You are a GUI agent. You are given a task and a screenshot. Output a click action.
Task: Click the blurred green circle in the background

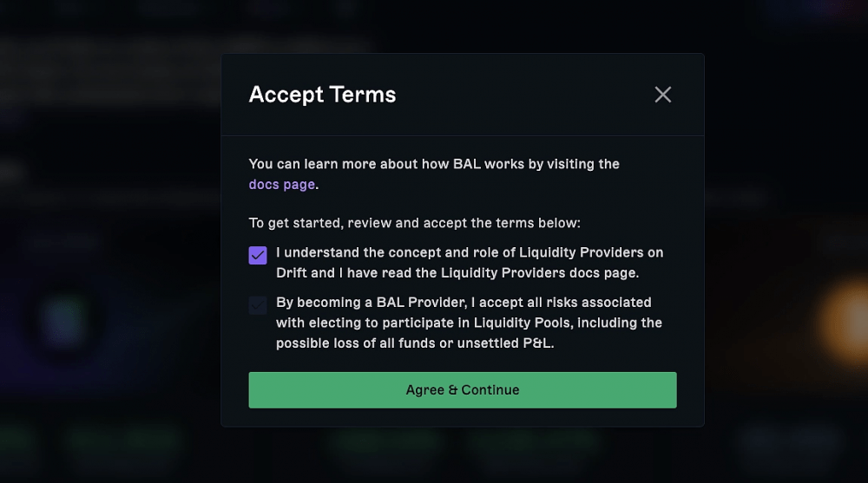[63, 323]
